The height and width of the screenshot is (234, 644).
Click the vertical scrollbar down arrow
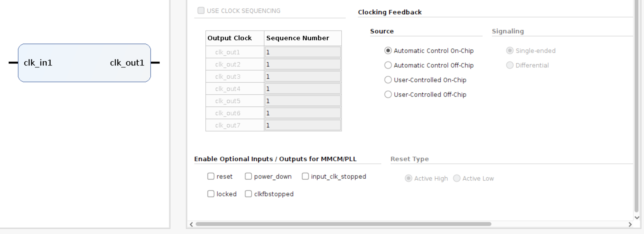click(x=637, y=218)
